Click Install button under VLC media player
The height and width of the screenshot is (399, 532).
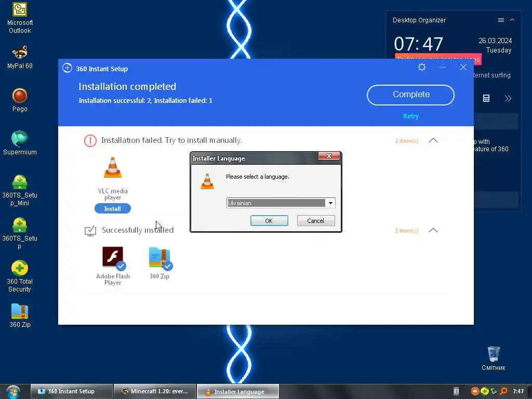[112, 209]
